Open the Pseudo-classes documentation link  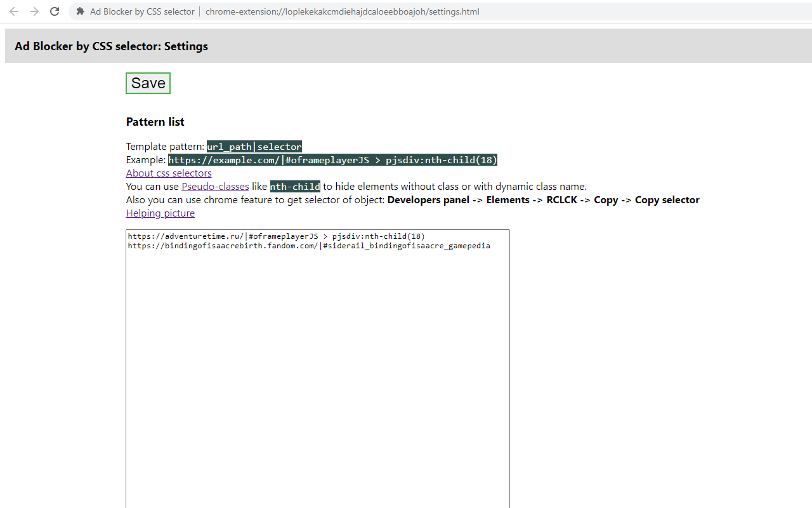click(x=215, y=186)
